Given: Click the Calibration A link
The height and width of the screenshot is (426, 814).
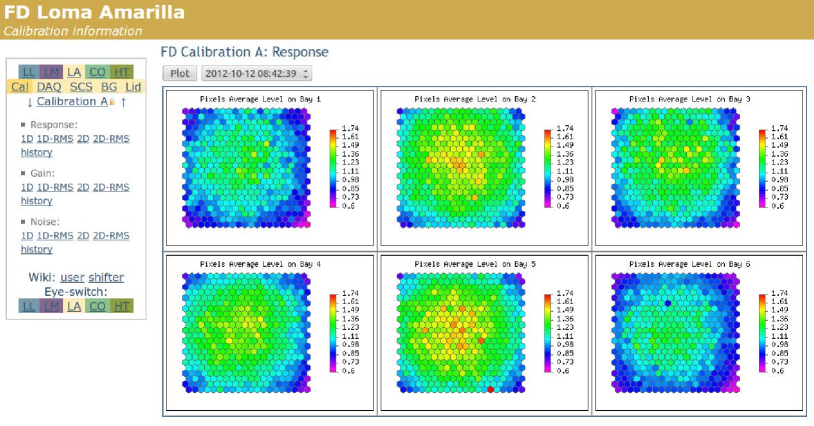Looking at the screenshot, I should click(x=72, y=102).
